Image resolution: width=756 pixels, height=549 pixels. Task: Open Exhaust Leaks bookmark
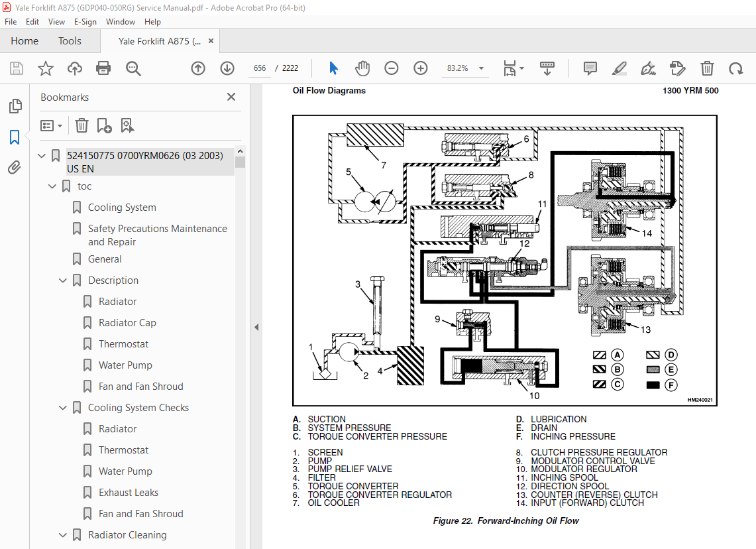click(129, 493)
